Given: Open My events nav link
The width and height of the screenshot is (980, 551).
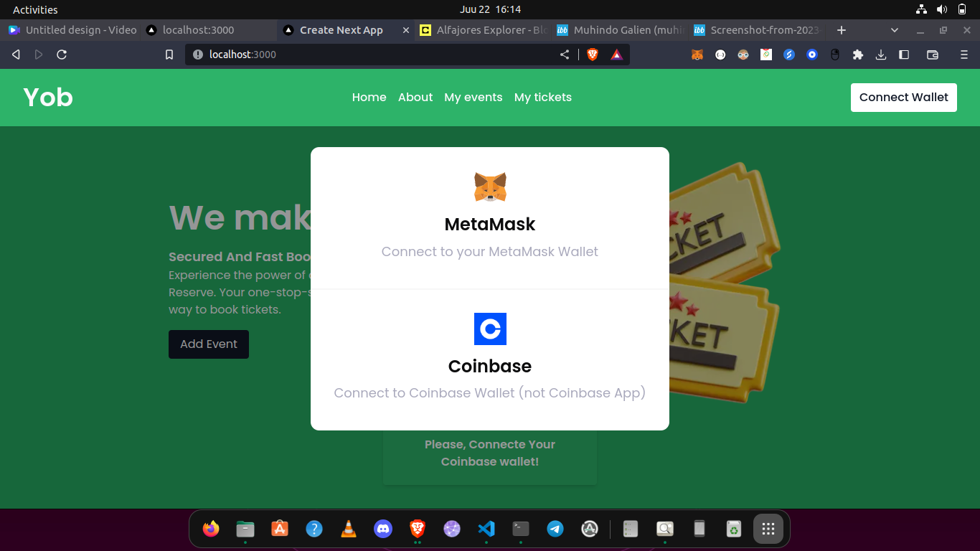Looking at the screenshot, I should [473, 98].
